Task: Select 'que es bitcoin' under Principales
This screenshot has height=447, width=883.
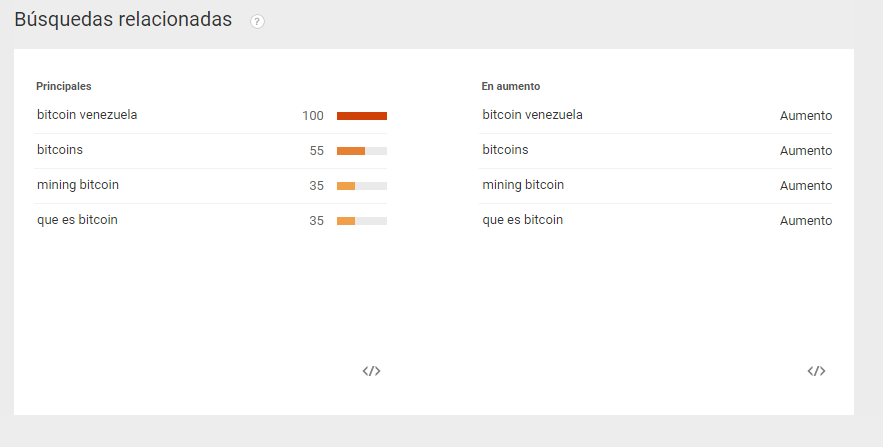Action: [x=77, y=220]
